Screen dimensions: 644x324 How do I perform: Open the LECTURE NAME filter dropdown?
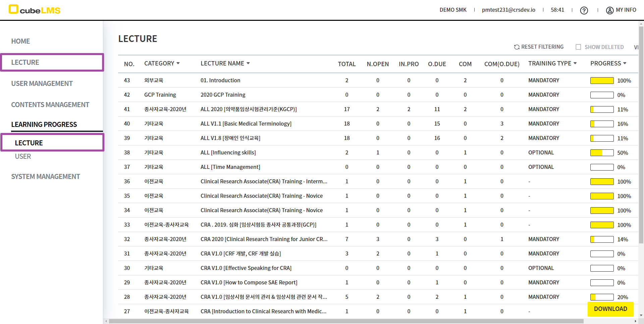(248, 63)
